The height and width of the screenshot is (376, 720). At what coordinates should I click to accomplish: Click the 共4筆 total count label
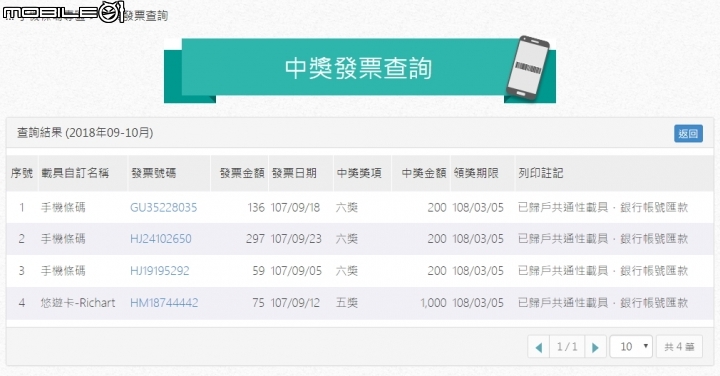tap(679, 347)
